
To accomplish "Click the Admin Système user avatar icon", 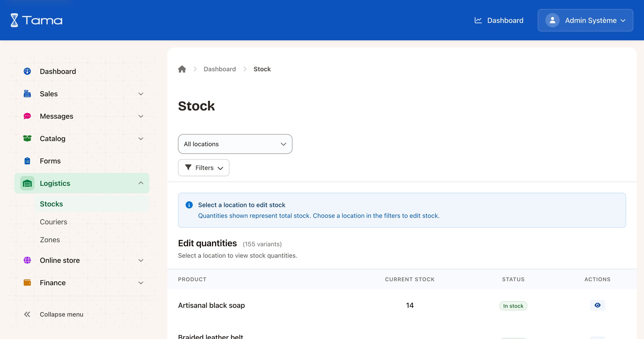I will click(x=552, y=20).
